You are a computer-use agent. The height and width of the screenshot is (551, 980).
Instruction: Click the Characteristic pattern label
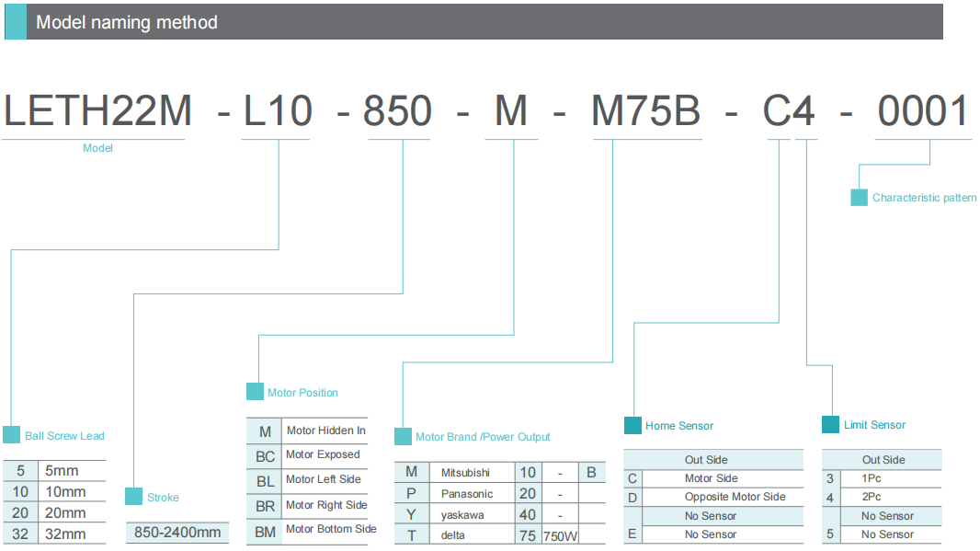(x=924, y=198)
